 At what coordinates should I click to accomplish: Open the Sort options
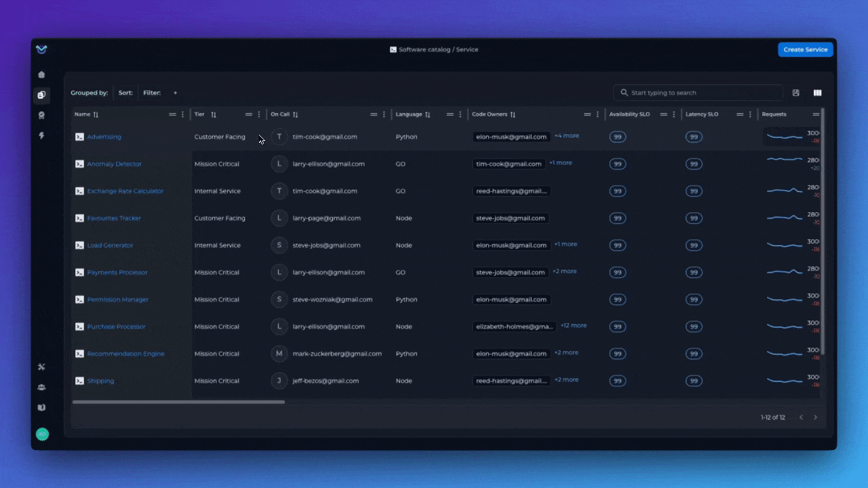[x=125, y=93]
